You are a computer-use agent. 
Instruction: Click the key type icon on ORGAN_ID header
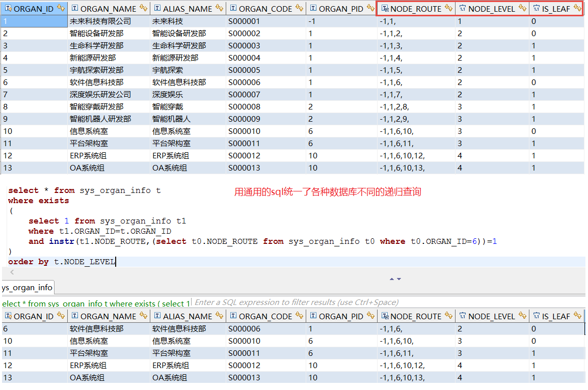pyautogui.click(x=9, y=8)
